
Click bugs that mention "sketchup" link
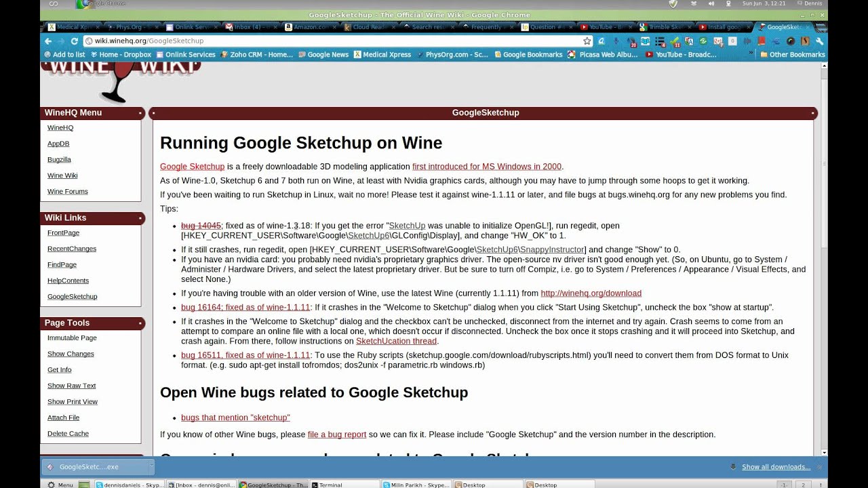(x=235, y=418)
